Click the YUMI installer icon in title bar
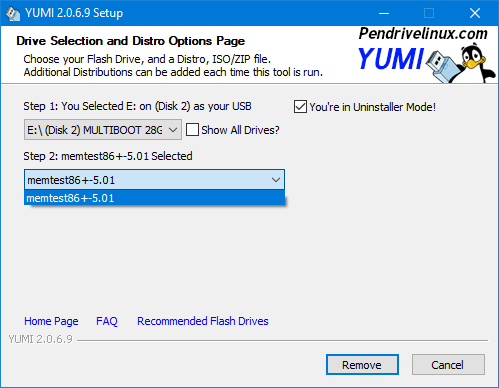 (x=13, y=13)
